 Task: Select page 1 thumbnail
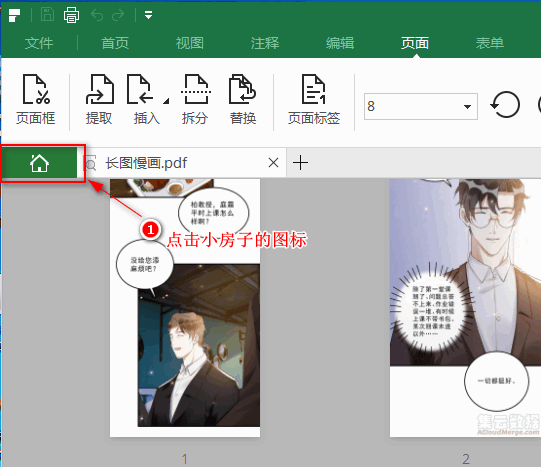click(185, 308)
